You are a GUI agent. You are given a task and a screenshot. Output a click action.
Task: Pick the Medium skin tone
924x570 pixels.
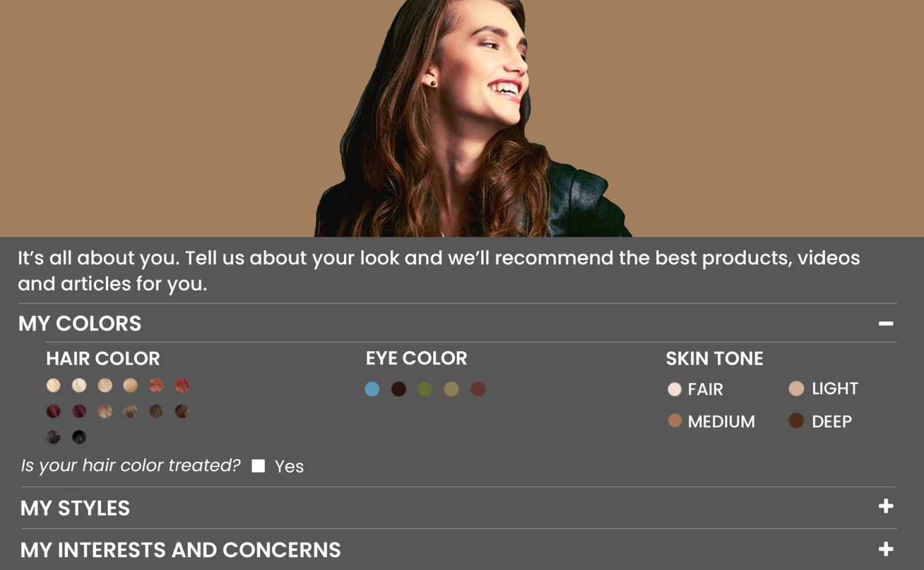[674, 421]
